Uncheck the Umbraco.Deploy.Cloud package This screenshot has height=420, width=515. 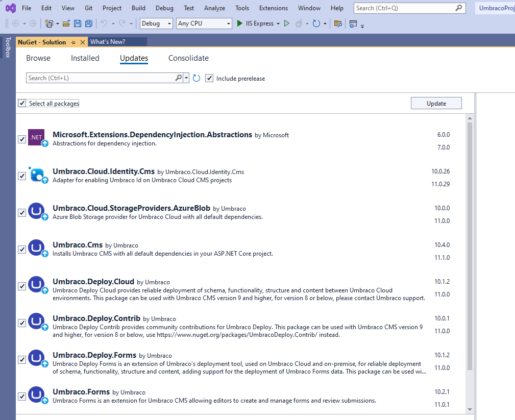(22, 286)
